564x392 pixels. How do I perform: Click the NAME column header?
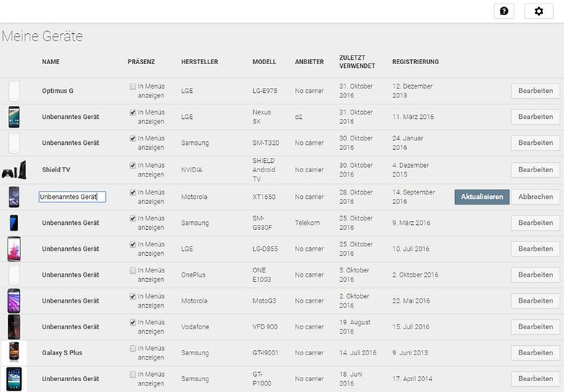pyautogui.click(x=50, y=62)
